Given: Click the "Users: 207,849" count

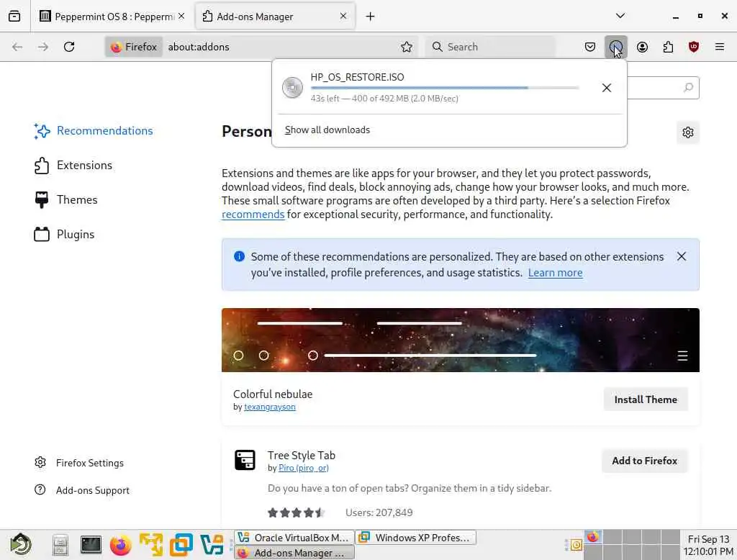Looking at the screenshot, I should [379, 512].
